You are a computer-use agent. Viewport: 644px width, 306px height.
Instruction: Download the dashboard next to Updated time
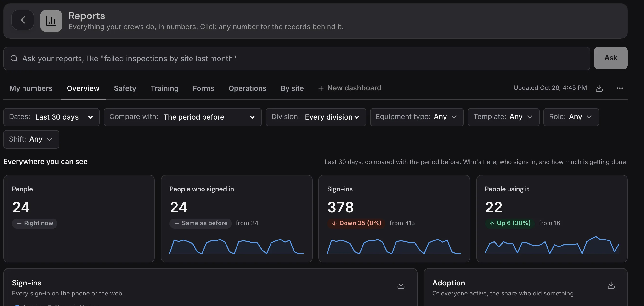(x=599, y=88)
